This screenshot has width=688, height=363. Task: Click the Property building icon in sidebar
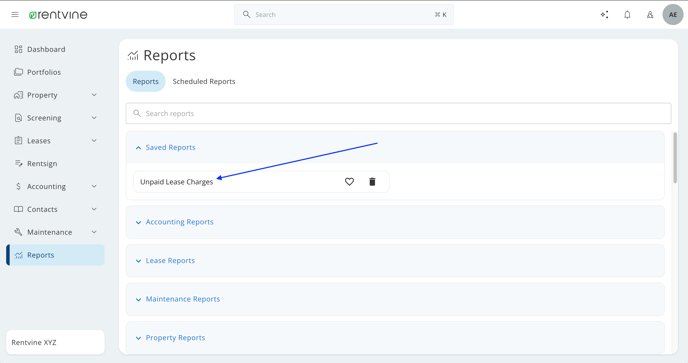point(18,95)
